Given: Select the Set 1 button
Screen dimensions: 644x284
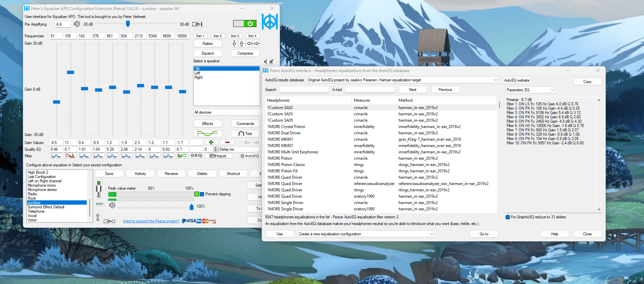Looking at the screenshot, I should [201, 36].
